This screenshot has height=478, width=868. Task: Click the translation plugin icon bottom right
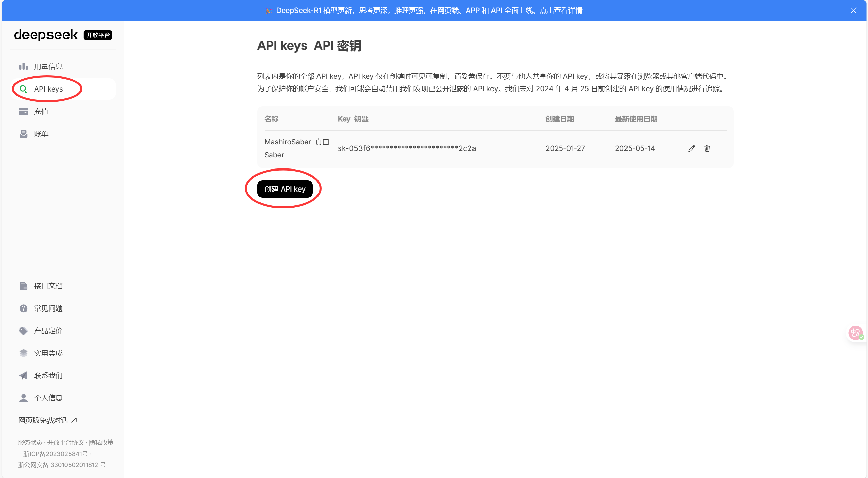click(x=855, y=333)
